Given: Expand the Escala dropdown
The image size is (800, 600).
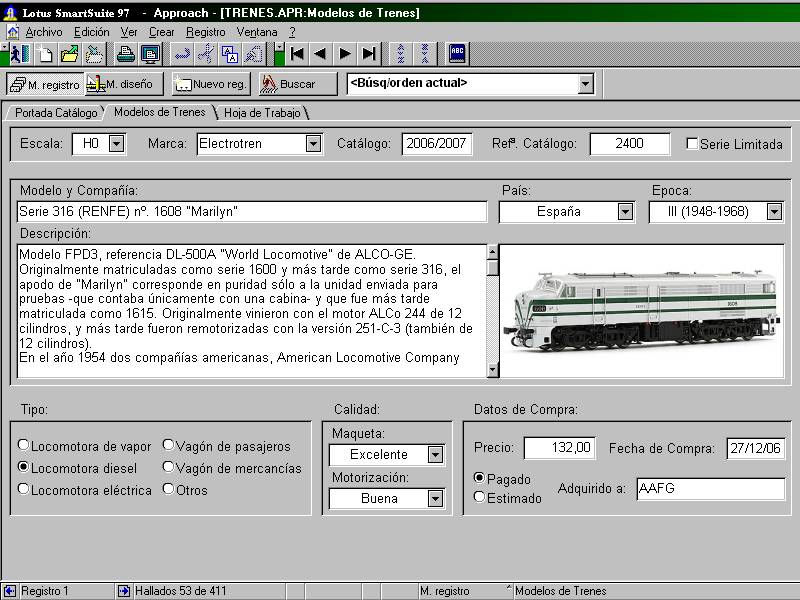Looking at the screenshot, I should pos(116,144).
